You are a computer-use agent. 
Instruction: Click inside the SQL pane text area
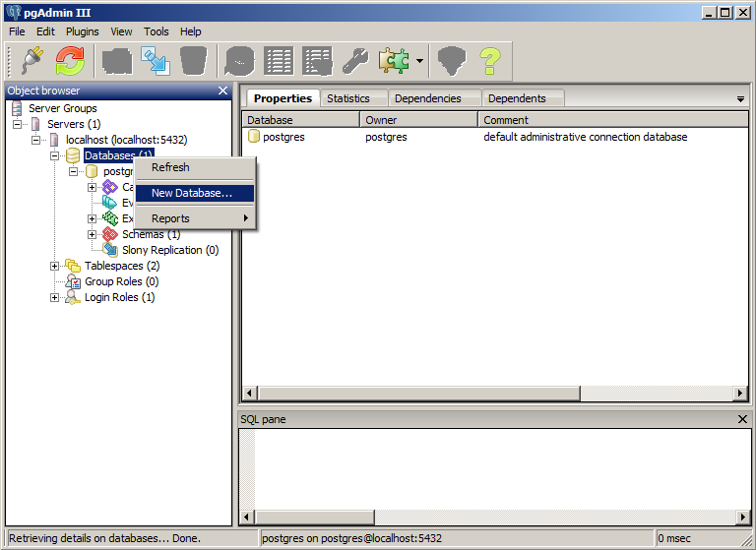click(x=501, y=469)
